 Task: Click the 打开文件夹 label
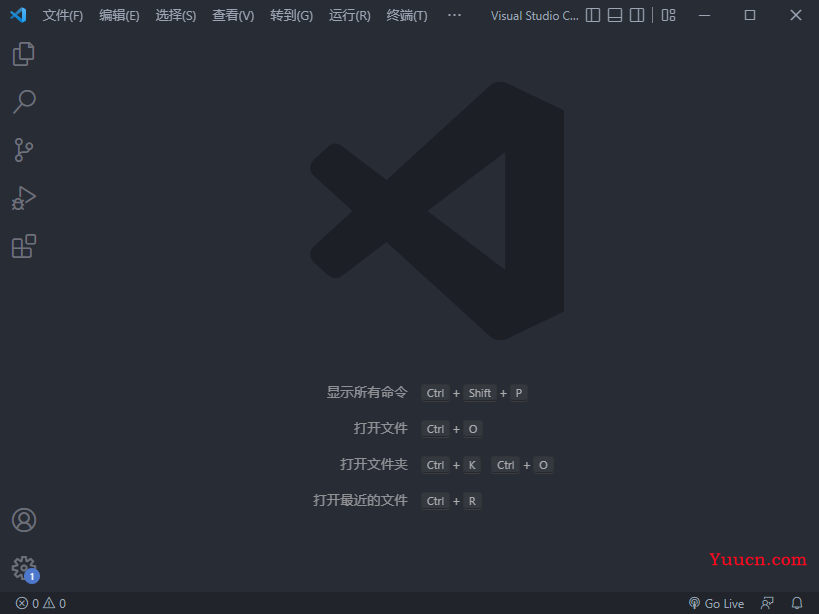click(x=374, y=465)
